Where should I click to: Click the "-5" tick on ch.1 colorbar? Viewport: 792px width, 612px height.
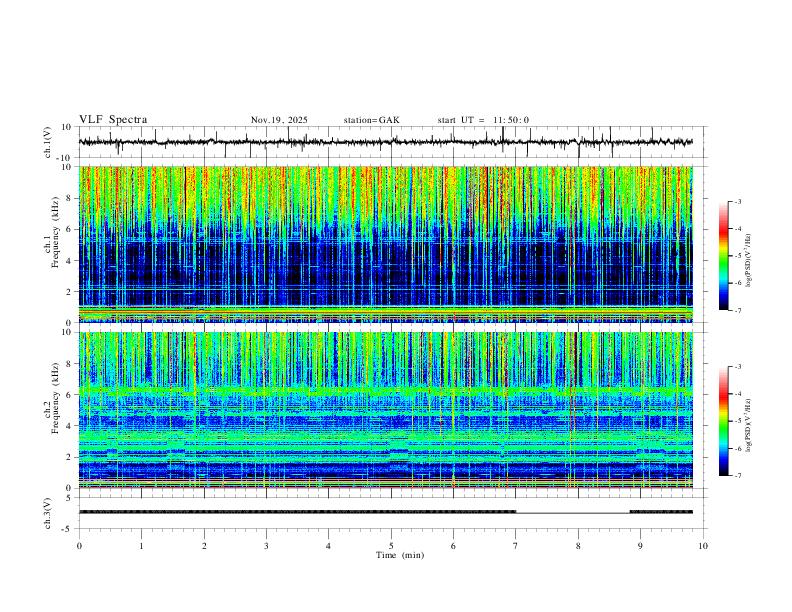point(737,256)
